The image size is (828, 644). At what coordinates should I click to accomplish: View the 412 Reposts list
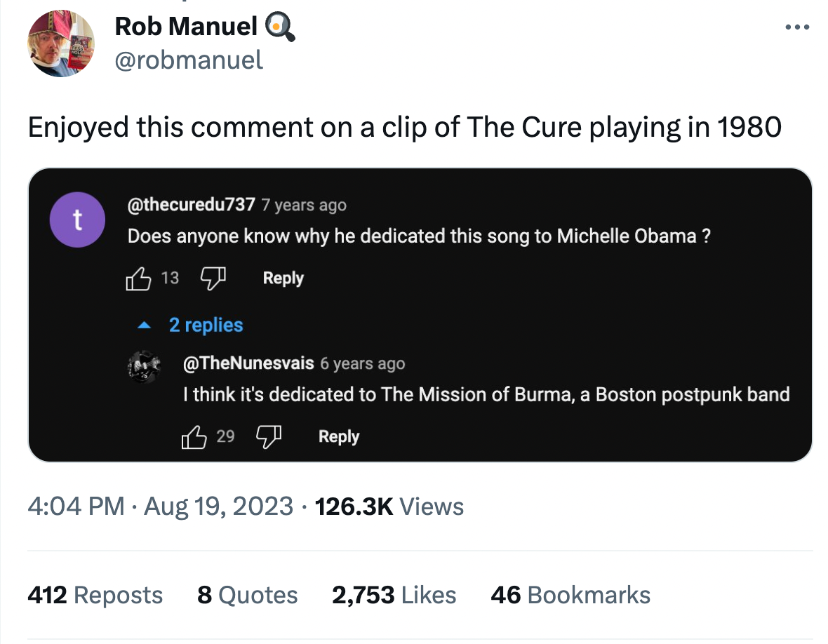(x=95, y=595)
